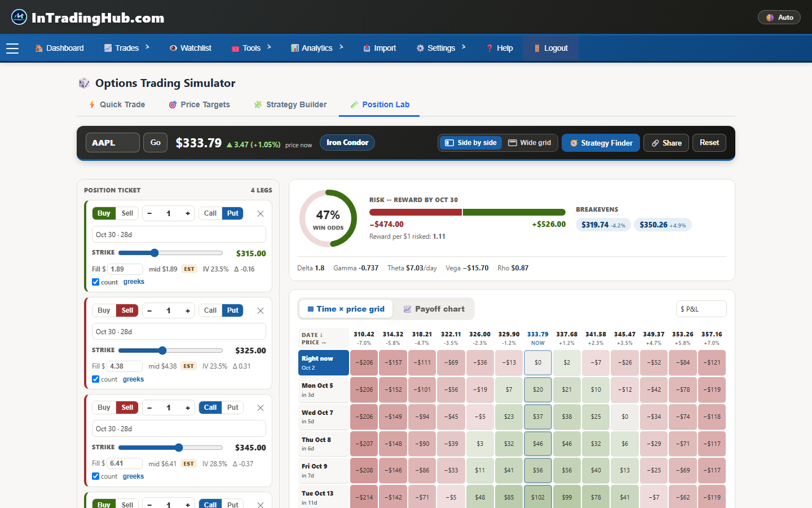The width and height of the screenshot is (812, 508).
Task: Click the Dashboard house icon
Action: pyautogui.click(x=39, y=48)
